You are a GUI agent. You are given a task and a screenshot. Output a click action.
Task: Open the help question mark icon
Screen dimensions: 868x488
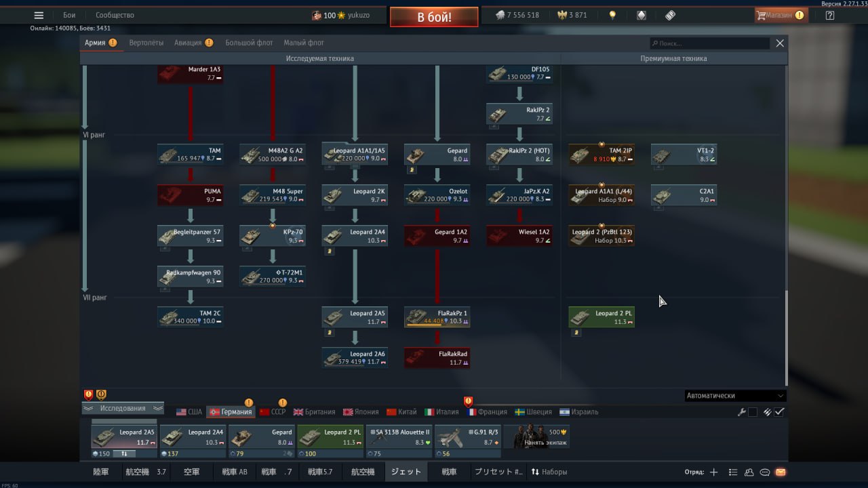[x=830, y=15]
